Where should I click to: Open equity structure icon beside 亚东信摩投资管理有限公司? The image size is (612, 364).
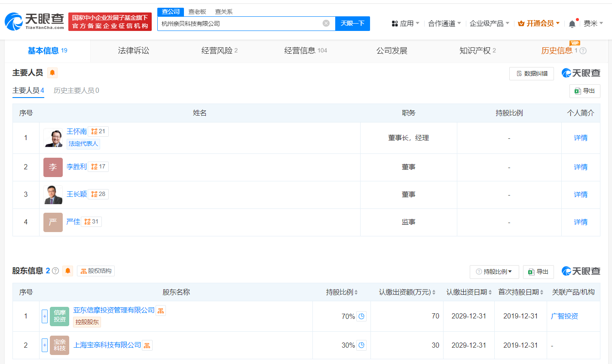[161, 311]
